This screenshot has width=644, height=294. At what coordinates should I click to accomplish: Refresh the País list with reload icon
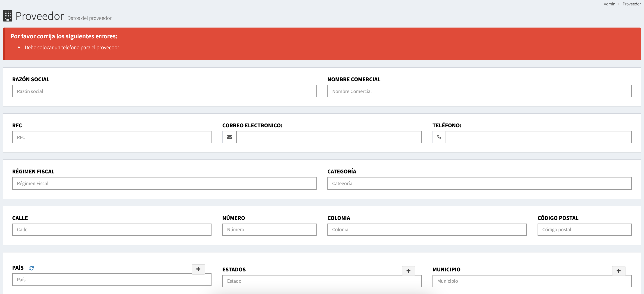coord(32,268)
